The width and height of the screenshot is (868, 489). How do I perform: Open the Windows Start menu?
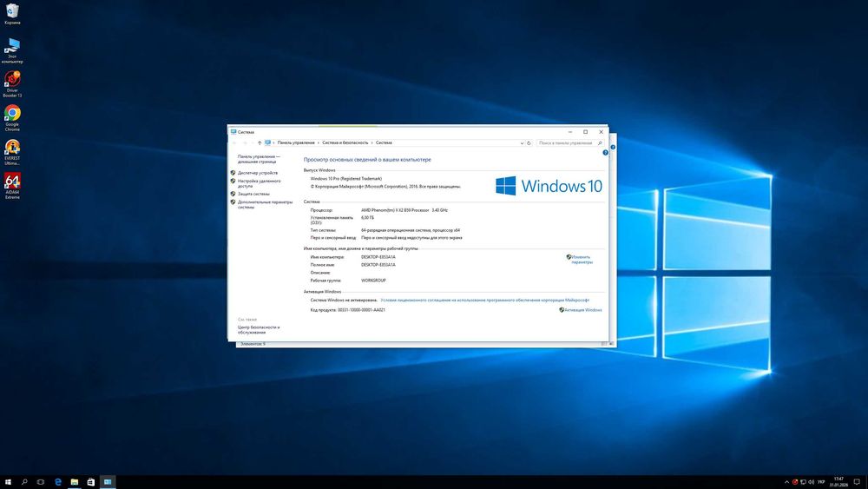click(x=8, y=482)
